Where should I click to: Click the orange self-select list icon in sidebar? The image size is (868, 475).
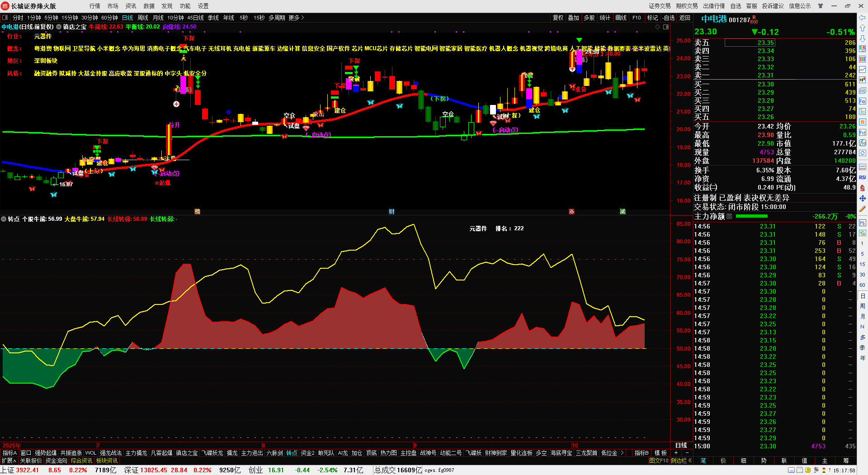[x=863, y=122]
